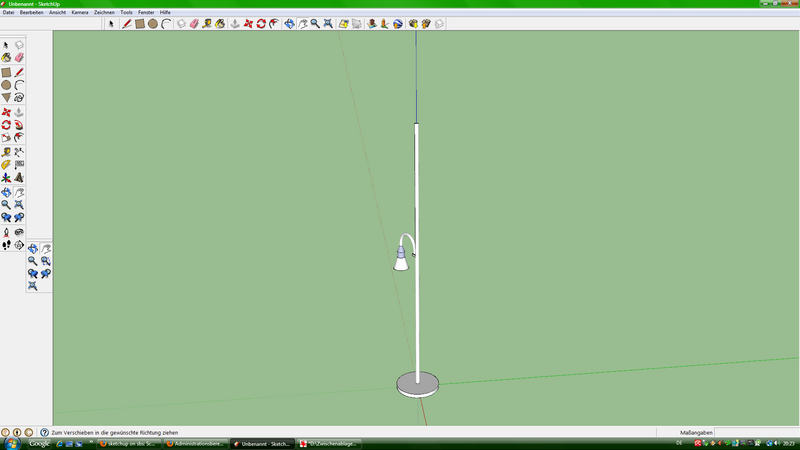Switch to the Administrationsbere... taskbar window

tap(194, 443)
